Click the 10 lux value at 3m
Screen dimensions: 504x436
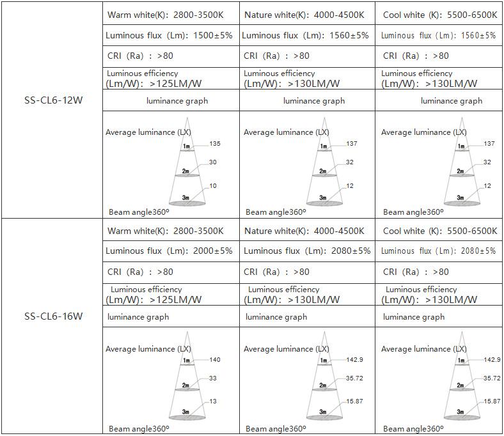pyautogui.click(x=213, y=186)
